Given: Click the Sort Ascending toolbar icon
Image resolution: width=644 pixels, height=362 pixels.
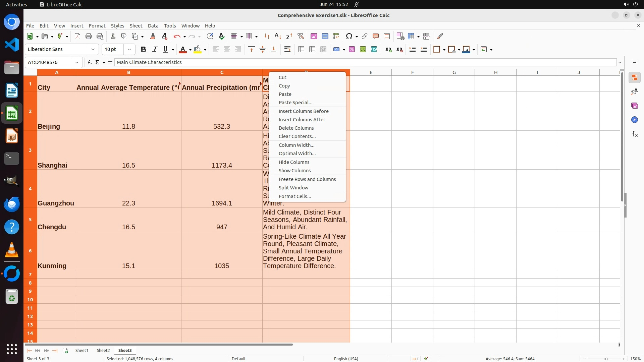Looking at the screenshot, I should 278,36.
